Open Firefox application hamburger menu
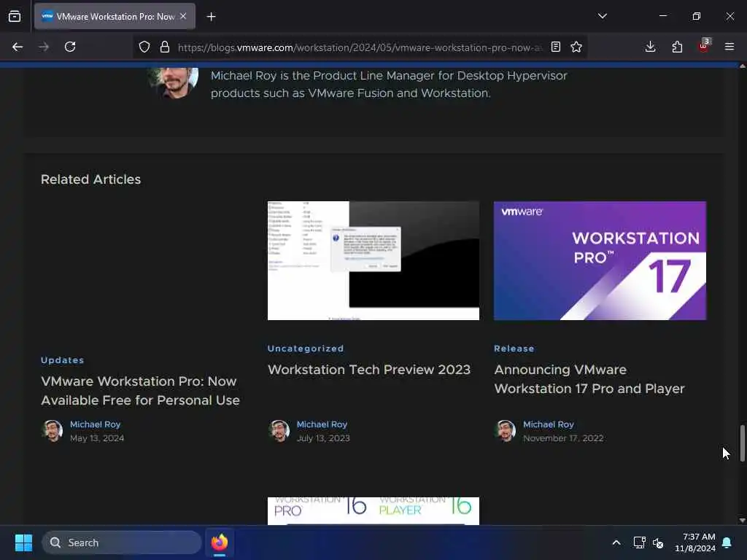Image resolution: width=747 pixels, height=560 pixels. (729, 47)
